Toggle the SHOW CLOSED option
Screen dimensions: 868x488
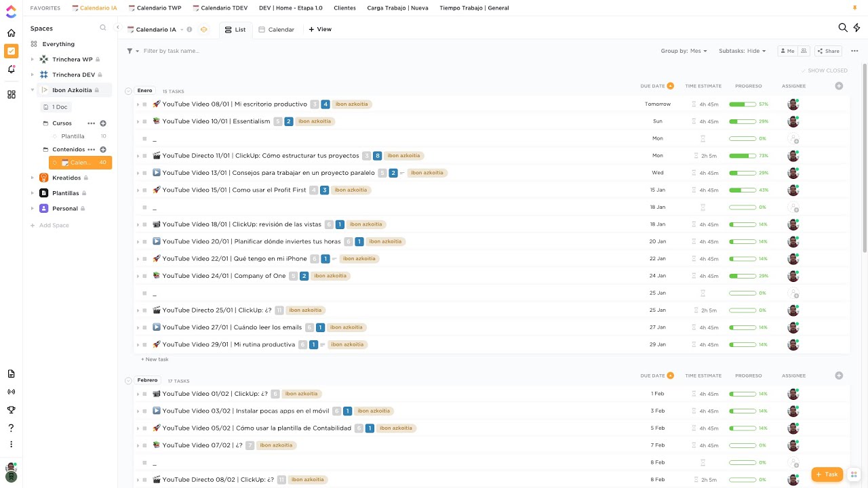click(824, 70)
